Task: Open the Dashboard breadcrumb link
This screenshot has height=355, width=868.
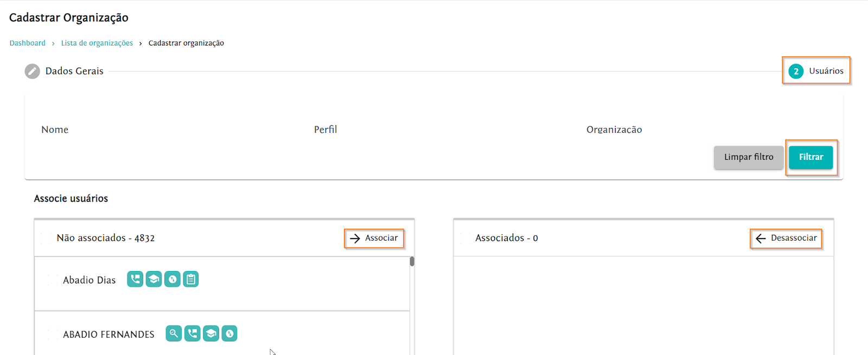Action: [x=28, y=43]
